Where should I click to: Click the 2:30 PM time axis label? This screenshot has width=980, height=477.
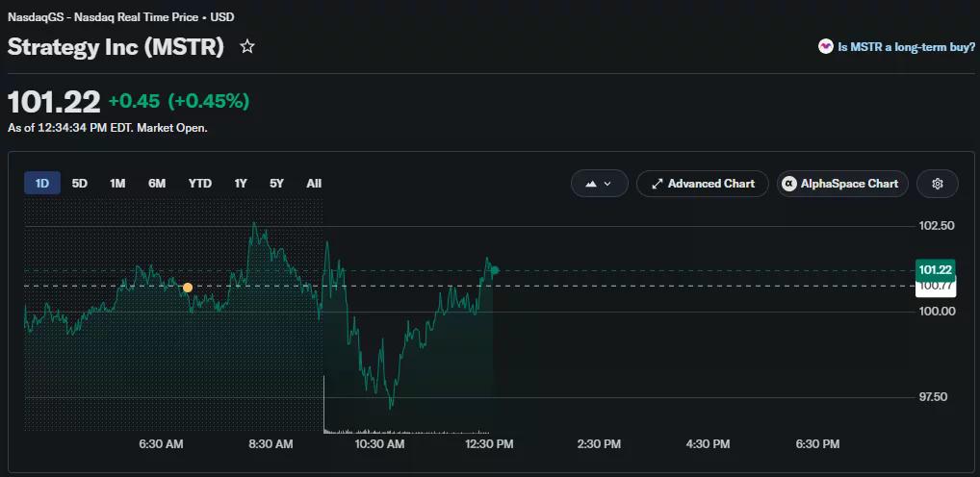pyautogui.click(x=599, y=444)
